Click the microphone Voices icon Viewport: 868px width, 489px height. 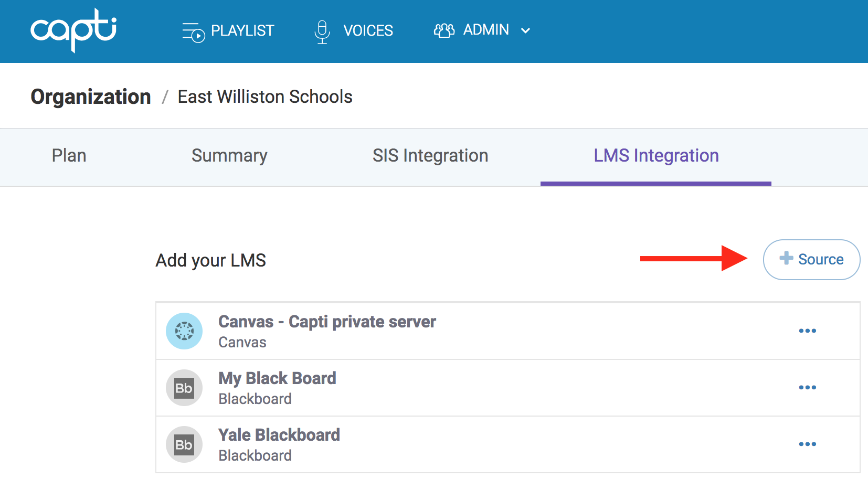point(322,31)
